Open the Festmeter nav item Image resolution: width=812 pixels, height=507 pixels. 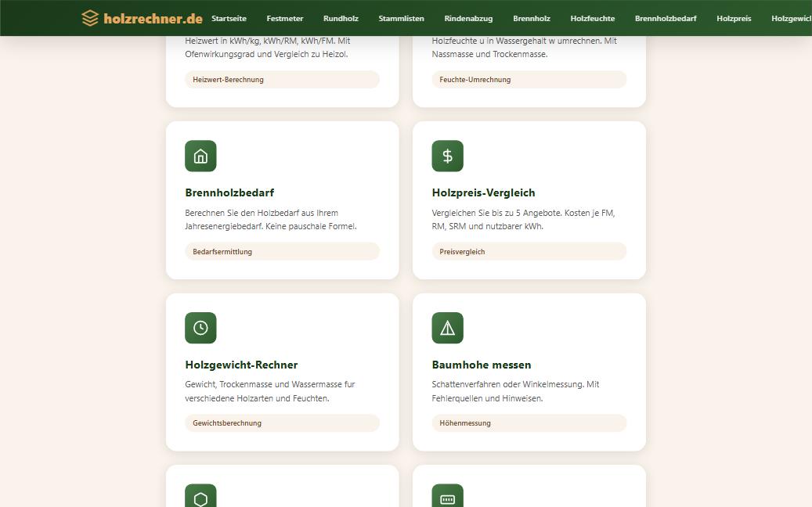[285, 19]
